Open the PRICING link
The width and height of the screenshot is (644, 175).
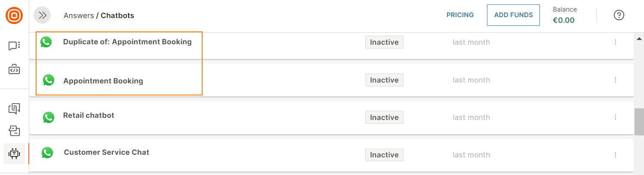click(x=460, y=15)
